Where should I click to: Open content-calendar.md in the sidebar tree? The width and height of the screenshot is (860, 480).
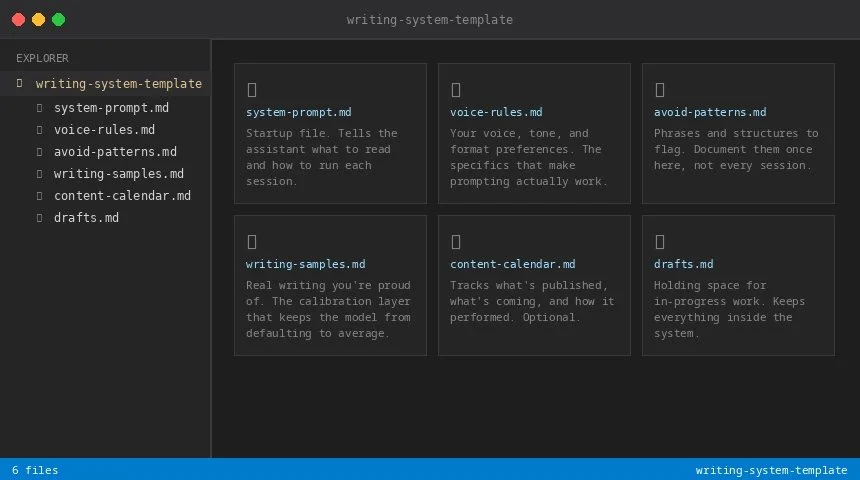pyautogui.click(x=122, y=196)
